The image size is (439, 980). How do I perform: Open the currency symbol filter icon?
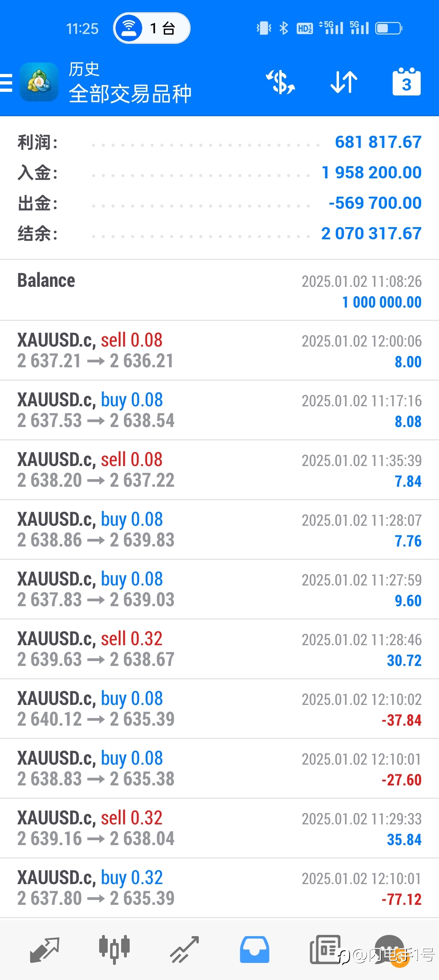point(280,82)
